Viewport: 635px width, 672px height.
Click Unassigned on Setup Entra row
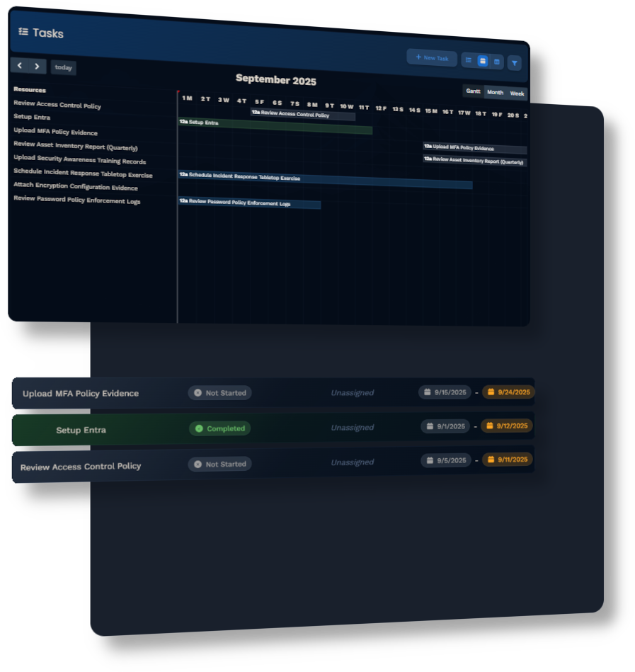tap(353, 427)
